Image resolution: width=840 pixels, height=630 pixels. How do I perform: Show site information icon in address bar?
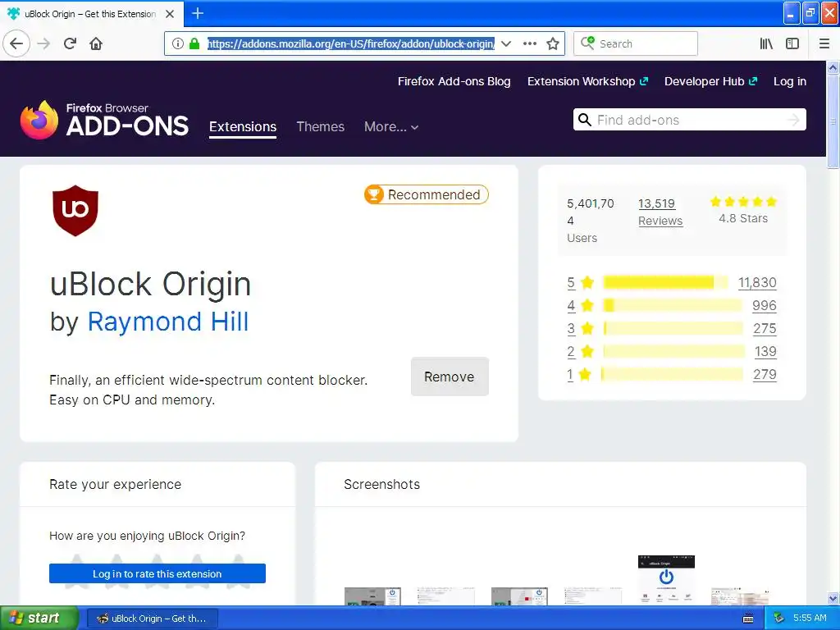pyautogui.click(x=178, y=43)
